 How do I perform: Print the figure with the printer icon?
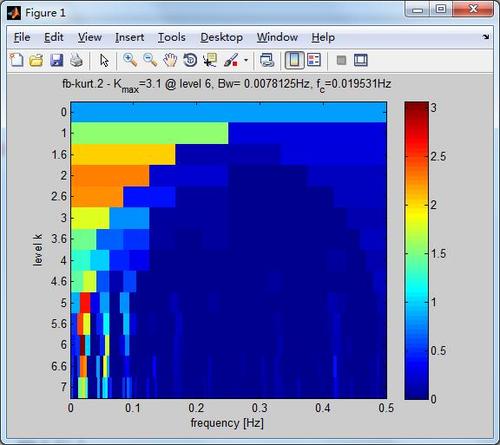click(x=76, y=60)
